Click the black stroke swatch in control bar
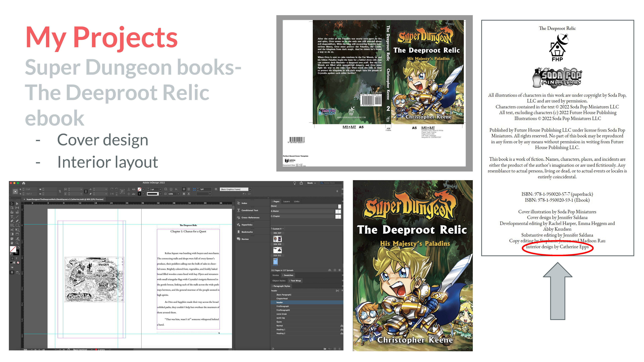The width and height of the screenshot is (644, 362). (x=140, y=194)
